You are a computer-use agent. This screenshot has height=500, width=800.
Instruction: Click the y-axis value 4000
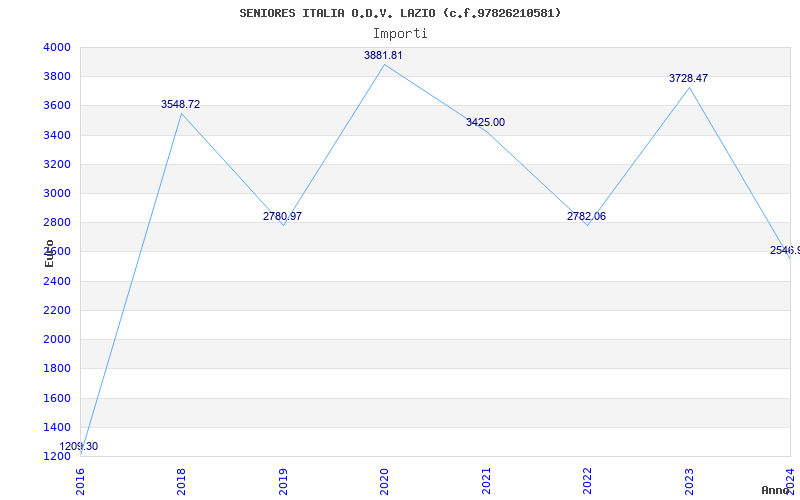57,48
